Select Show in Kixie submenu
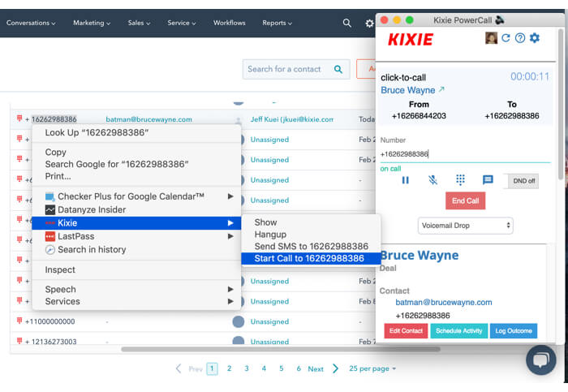 (x=311, y=222)
